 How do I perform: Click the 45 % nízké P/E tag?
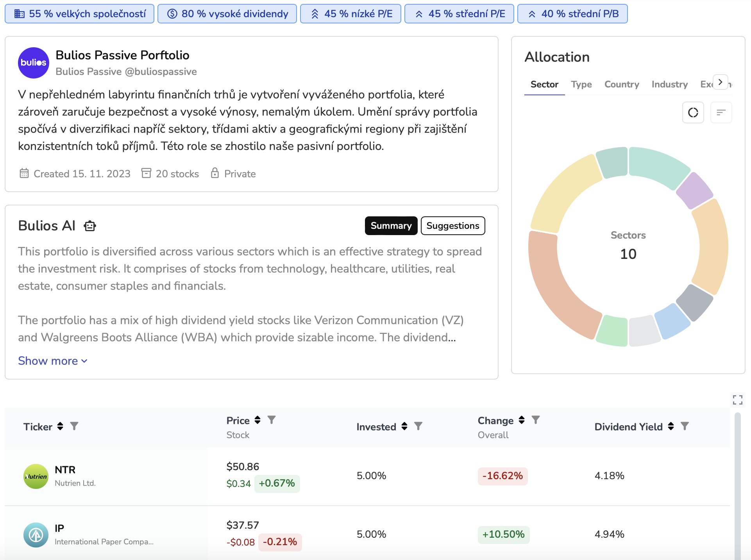click(x=350, y=14)
